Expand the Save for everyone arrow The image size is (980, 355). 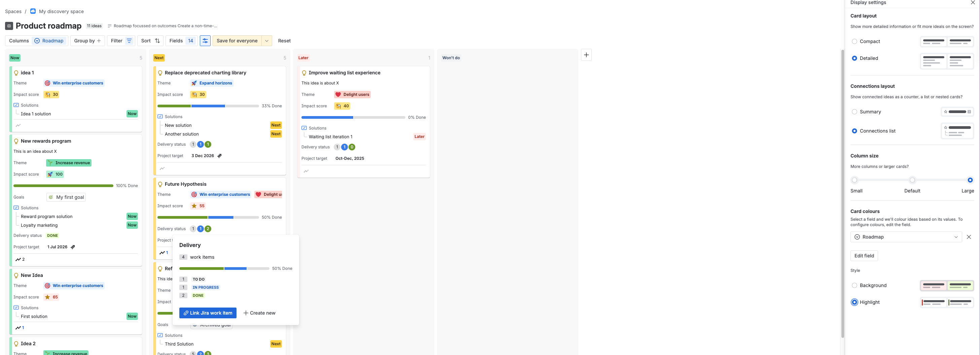[267, 41]
